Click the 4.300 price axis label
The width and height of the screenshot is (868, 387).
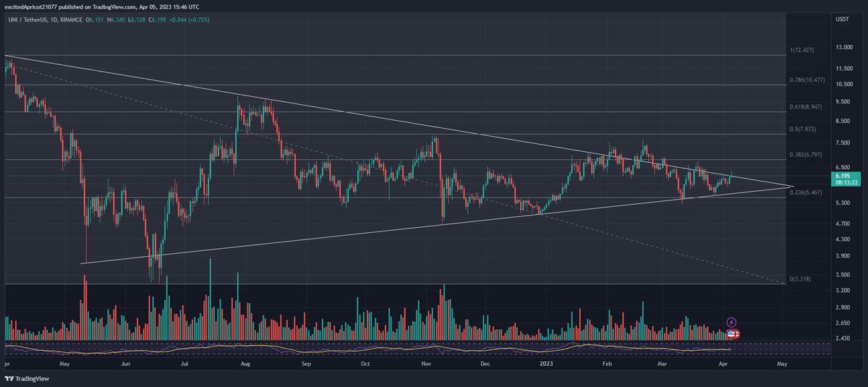point(842,239)
